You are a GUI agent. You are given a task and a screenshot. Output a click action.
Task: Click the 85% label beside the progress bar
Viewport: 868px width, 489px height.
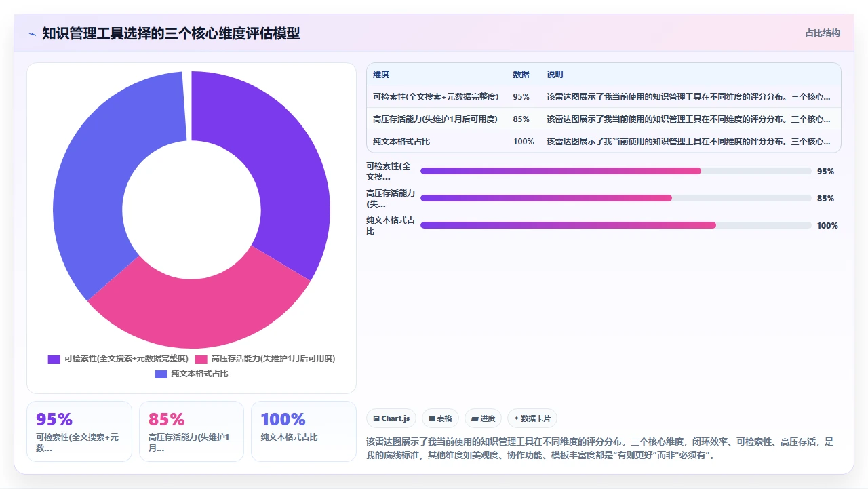[x=825, y=199]
